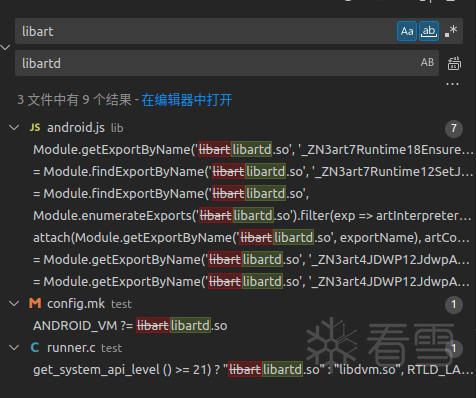Toggle Match Case (Aa) option
476x398 pixels.
click(x=407, y=31)
